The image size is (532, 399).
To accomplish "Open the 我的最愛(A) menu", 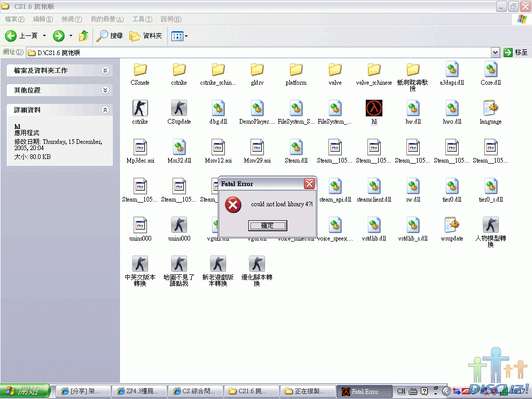I will coord(107,19).
